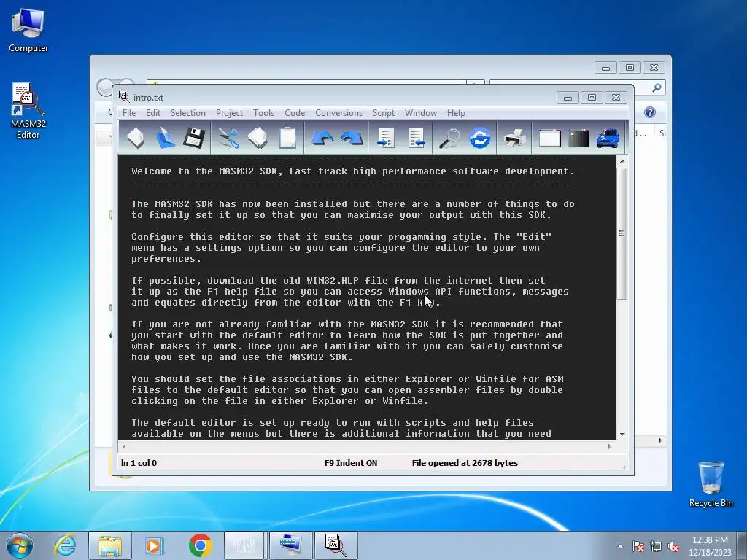Click the intro.txt window title icon
Image resolution: width=747 pixels, height=560 pixels.
[124, 97]
